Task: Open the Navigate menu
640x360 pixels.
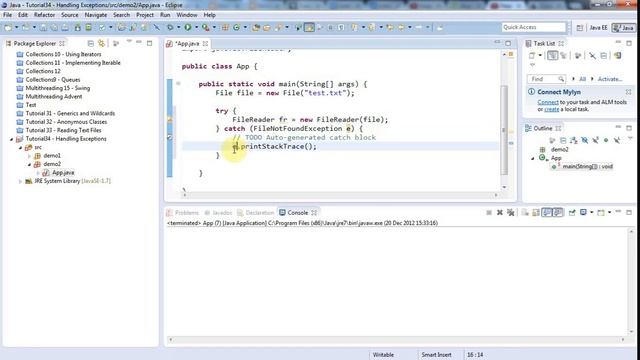Action: 96,15
